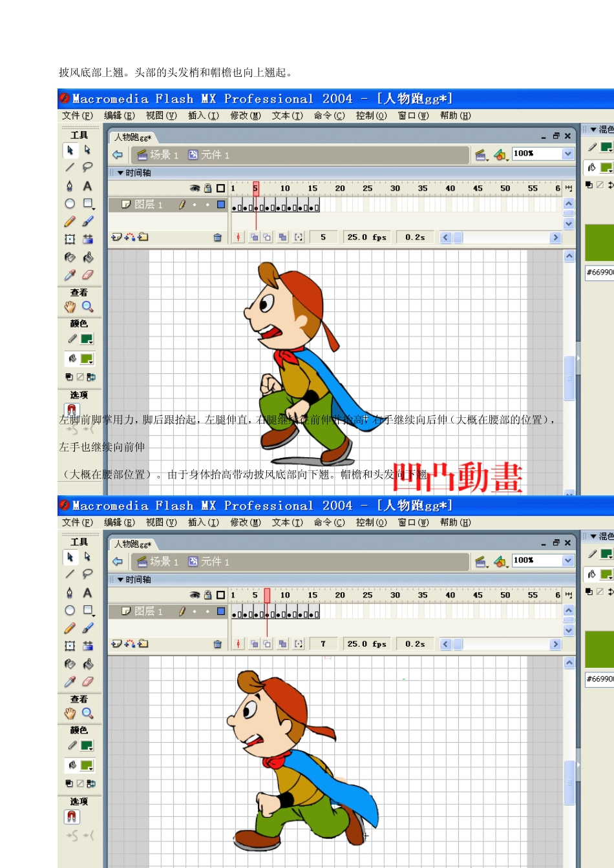This screenshot has width=614, height=868.
Task: Select the Zoom magnifier tool in lower window
Action: click(x=87, y=714)
